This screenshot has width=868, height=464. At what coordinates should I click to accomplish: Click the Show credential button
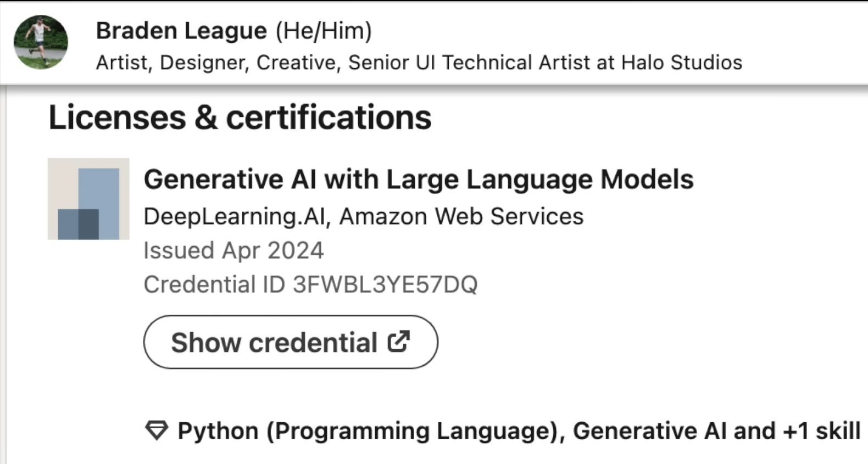290,340
